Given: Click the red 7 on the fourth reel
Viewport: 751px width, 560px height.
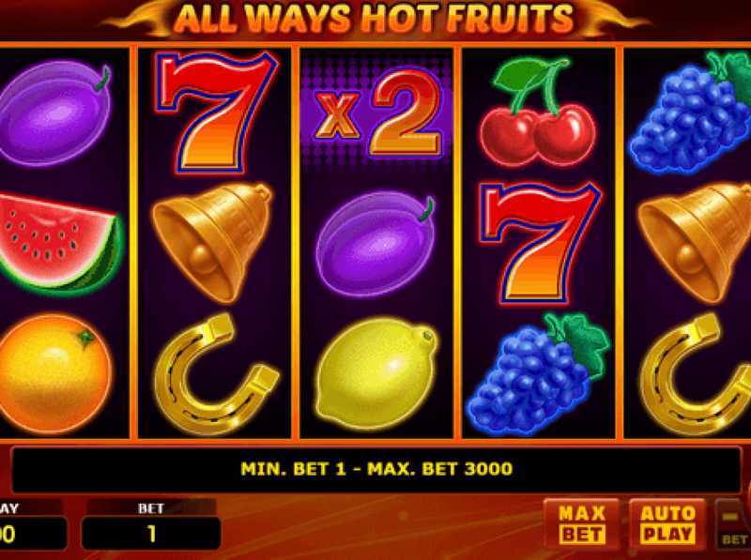Looking at the screenshot, I should point(541,242).
